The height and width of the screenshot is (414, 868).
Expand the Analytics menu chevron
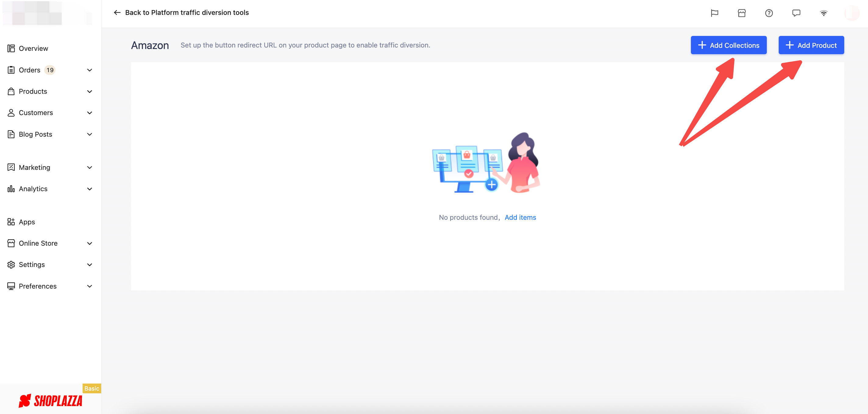pyautogui.click(x=90, y=189)
